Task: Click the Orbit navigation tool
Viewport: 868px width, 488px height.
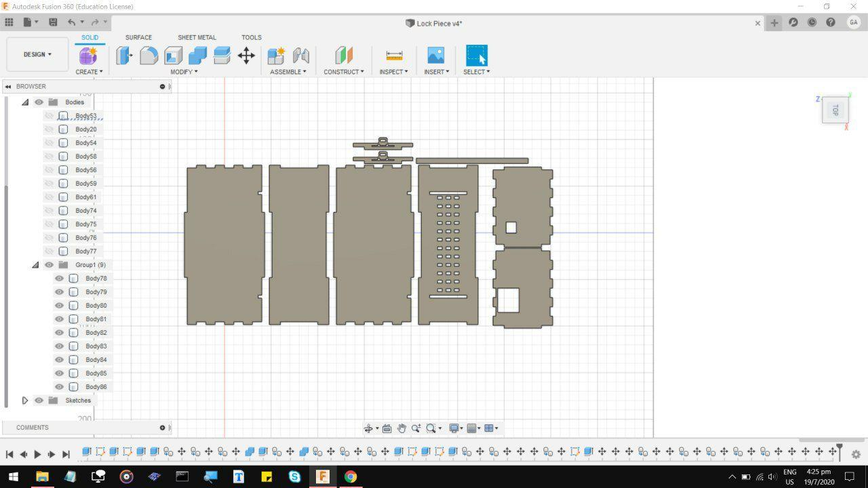Action: [x=368, y=428]
